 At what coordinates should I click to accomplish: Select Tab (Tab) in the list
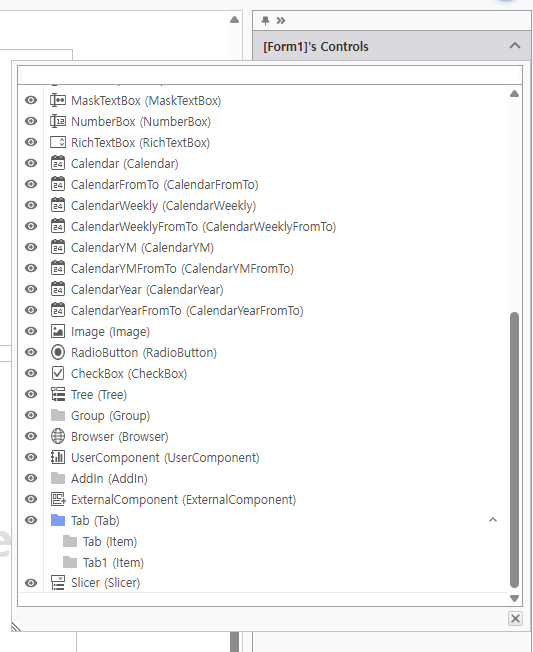[95, 521]
